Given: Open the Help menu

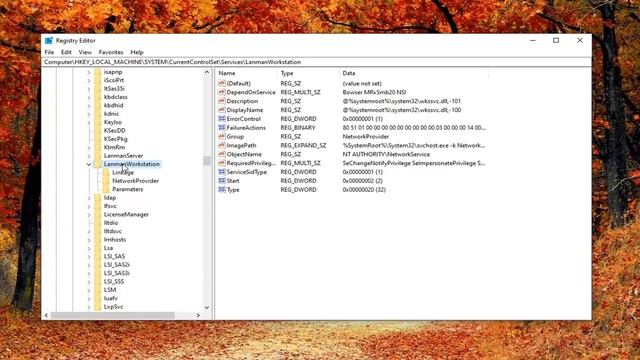Looking at the screenshot, I should (137, 52).
